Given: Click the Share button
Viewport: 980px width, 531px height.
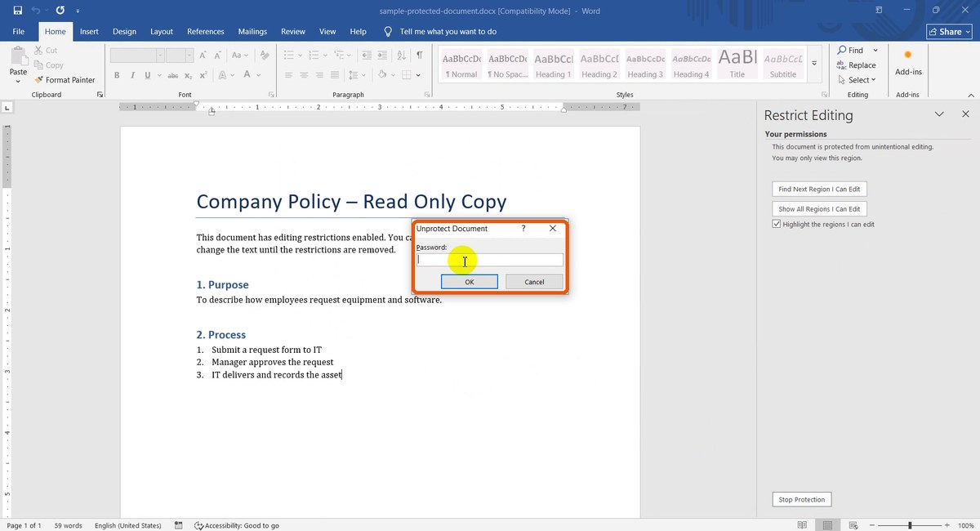Looking at the screenshot, I should (949, 32).
